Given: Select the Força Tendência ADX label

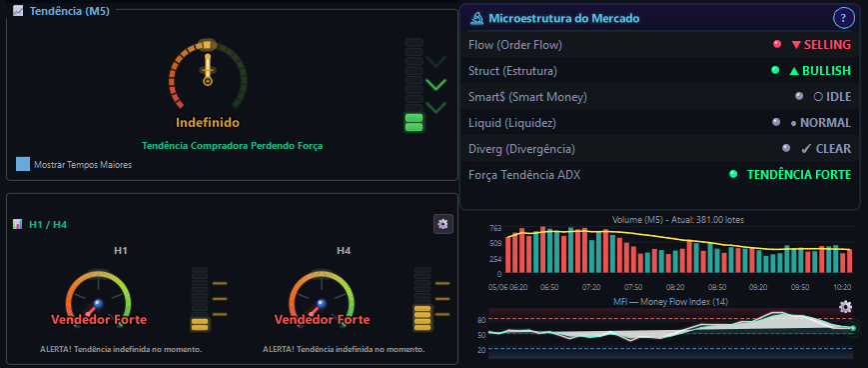Looking at the screenshot, I should [524, 175].
